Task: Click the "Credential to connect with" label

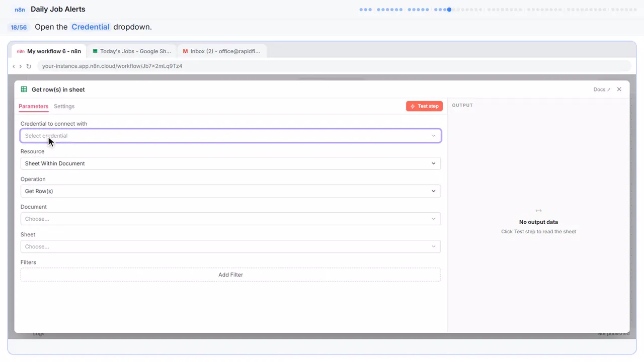Action: (x=54, y=124)
